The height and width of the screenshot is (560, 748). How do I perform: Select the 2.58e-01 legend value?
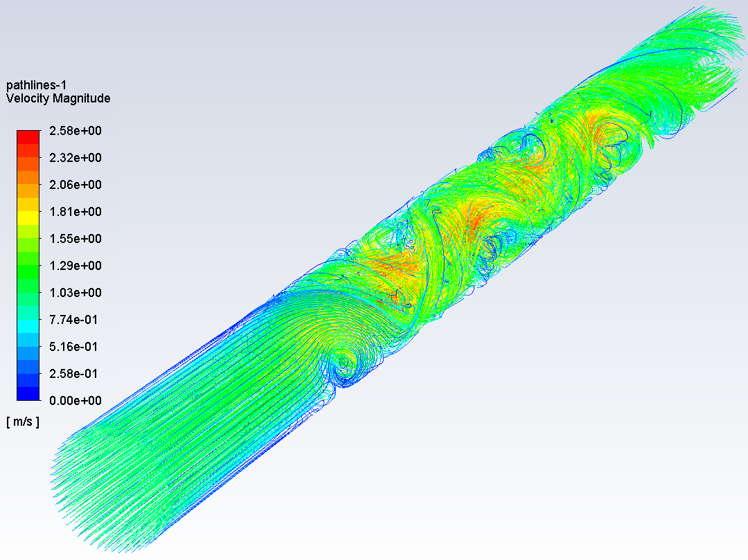click(74, 374)
